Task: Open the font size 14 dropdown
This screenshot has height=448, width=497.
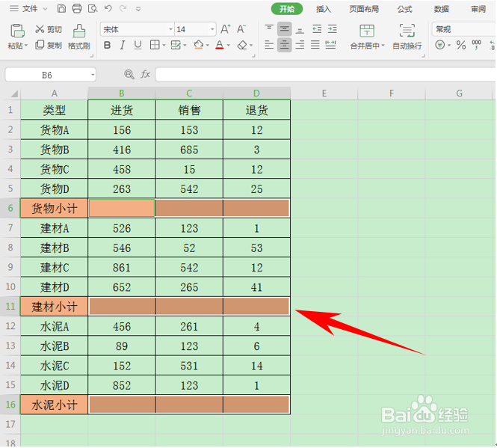Action: tap(212, 29)
